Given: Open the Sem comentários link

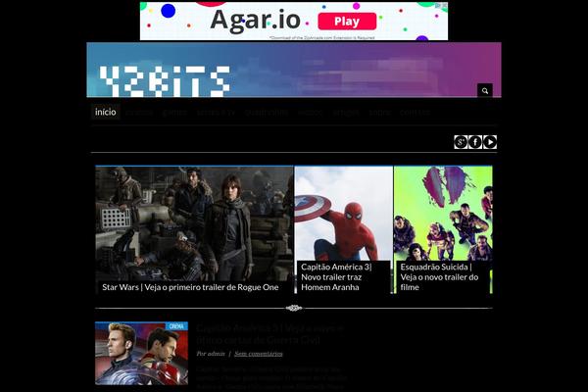Looking at the screenshot, I should (x=259, y=354).
